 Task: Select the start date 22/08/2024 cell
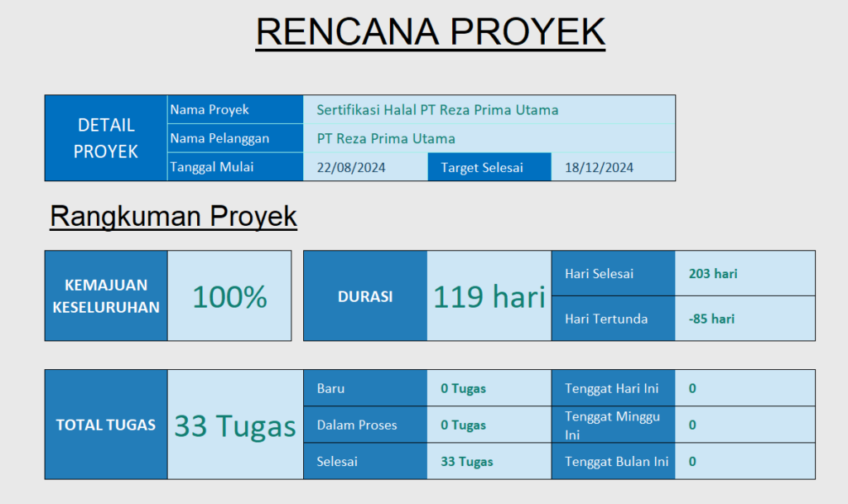(x=351, y=167)
